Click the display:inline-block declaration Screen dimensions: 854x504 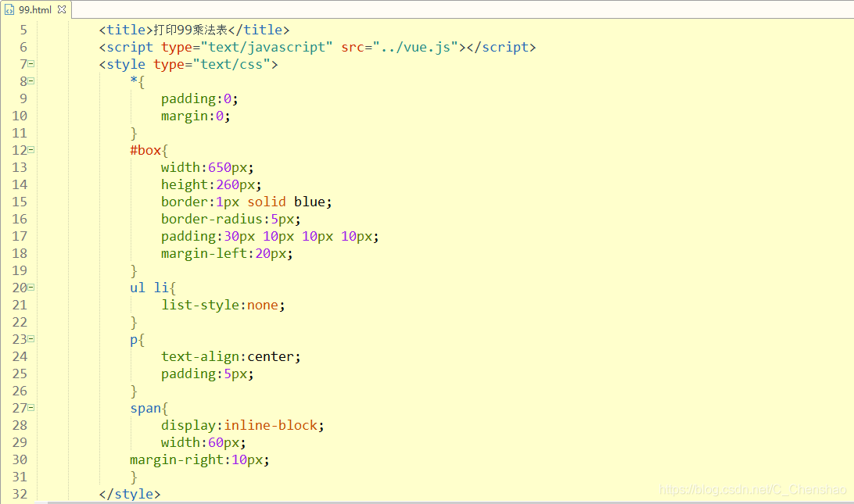click(242, 425)
